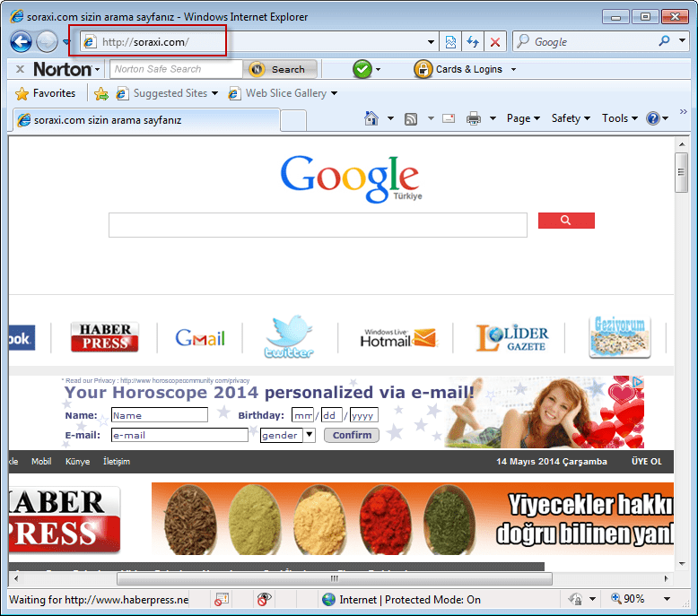Expand the command bar overflow chevron
Image resolution: width=698 pixels, height=616 pixels.
(x=684, y=111)
